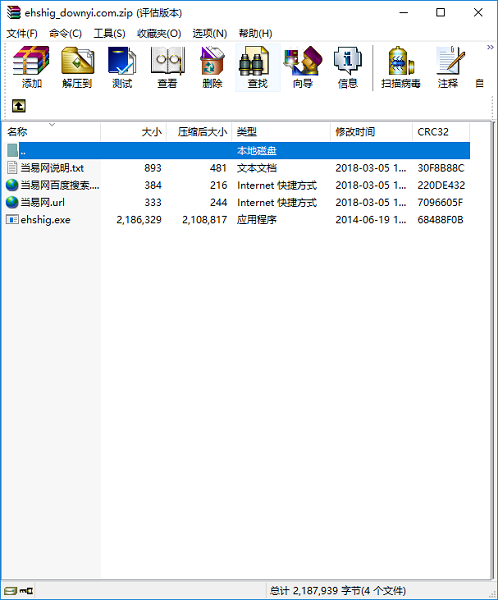
Task: Sort by Packed size (压缩后大小) header
Action: click(199, 132)
